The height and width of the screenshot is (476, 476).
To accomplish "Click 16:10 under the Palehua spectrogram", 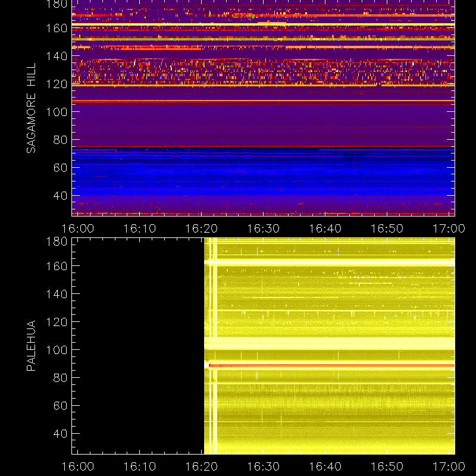I will [x=140, y=466].
